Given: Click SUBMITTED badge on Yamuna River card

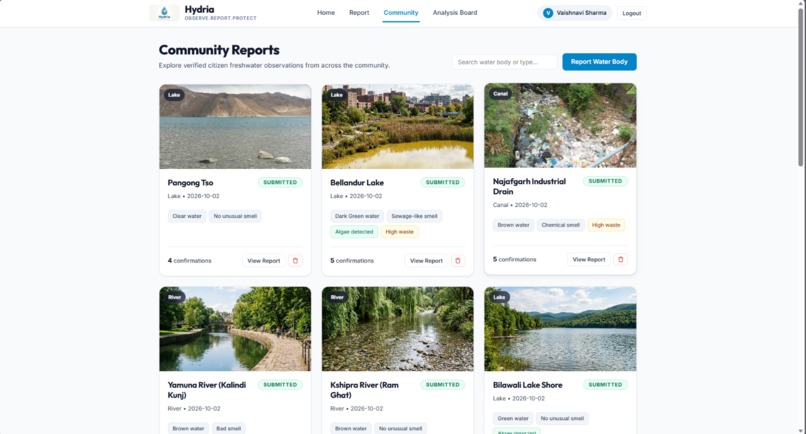Looking at the screenshot, I should coord(280,385).
